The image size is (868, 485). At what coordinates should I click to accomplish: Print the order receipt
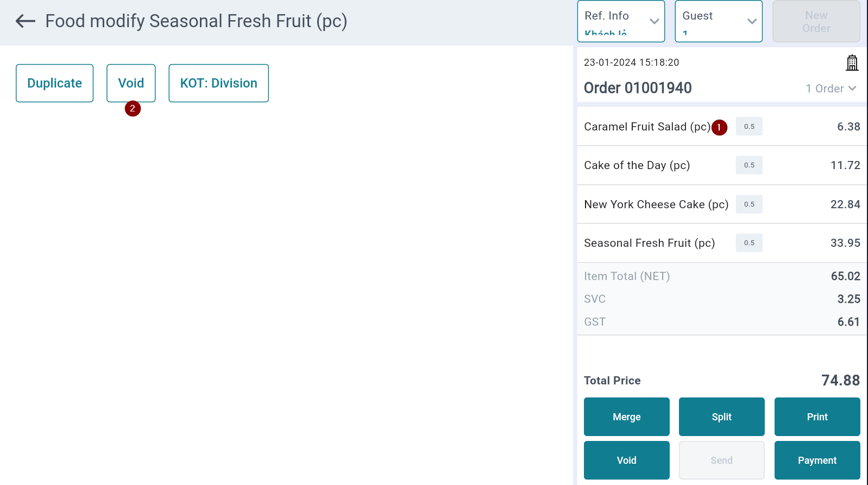[817, 417]
